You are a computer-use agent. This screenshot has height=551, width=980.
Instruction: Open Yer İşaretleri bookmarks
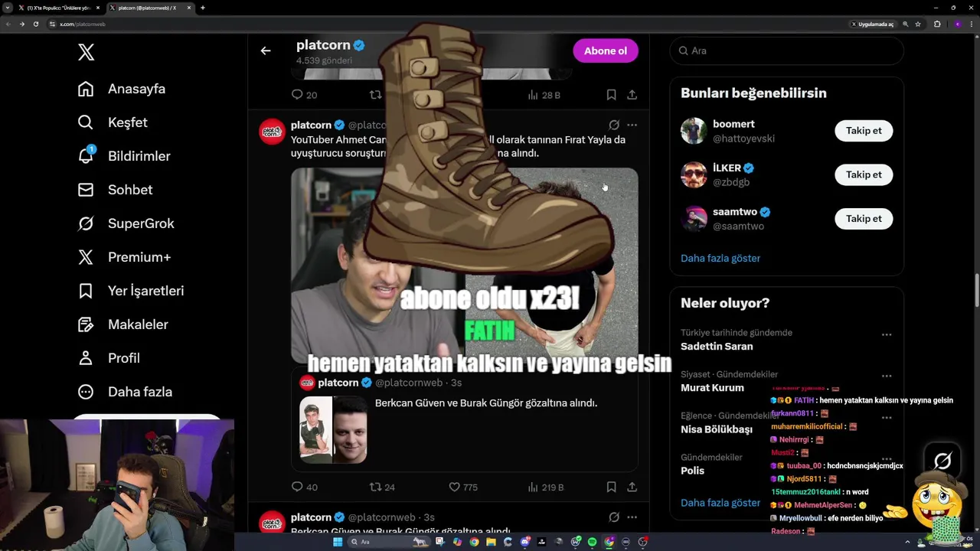pyautogui.click(x=131, y=291)
